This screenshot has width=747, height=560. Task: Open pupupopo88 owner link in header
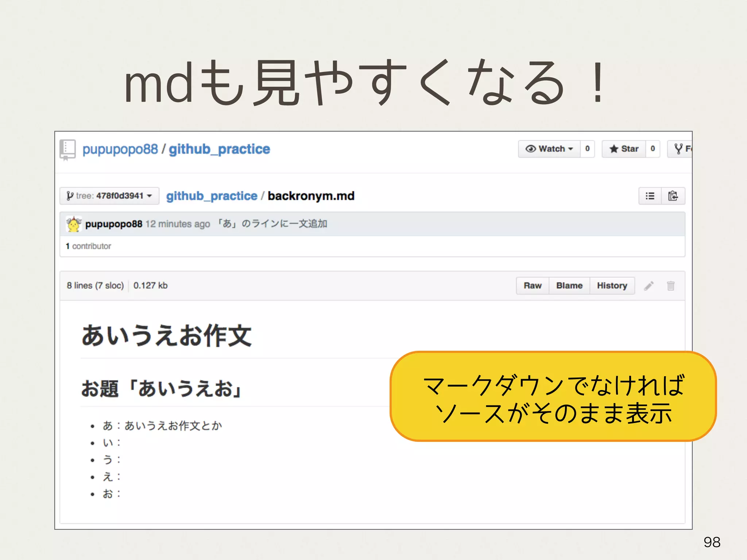click(x=120, y=149)
